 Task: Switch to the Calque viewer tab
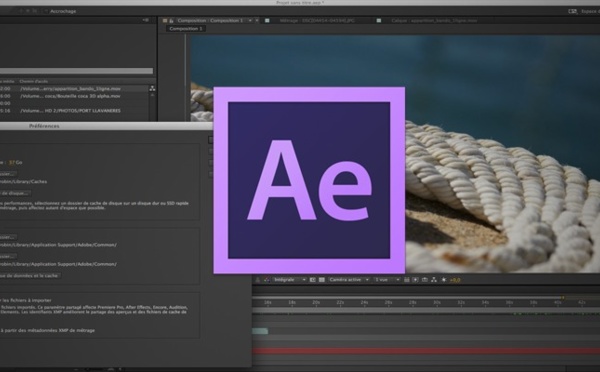point(434,21)
